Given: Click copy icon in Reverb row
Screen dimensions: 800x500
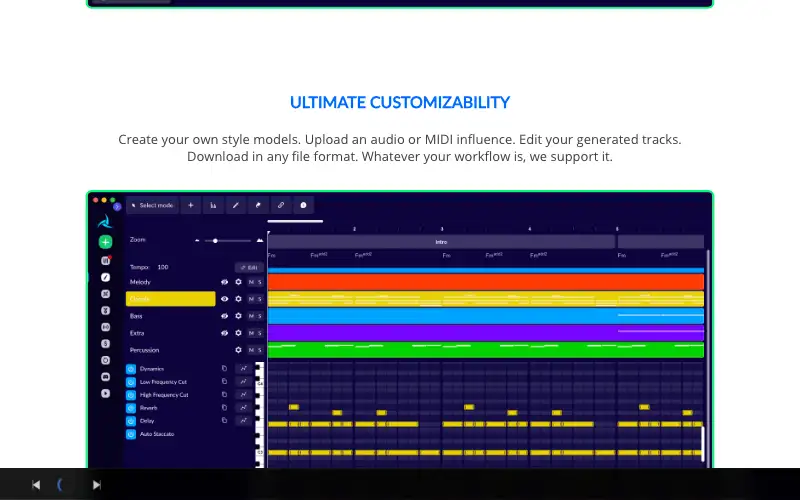Looking at the screenshot, I should [x=224, y=408].
